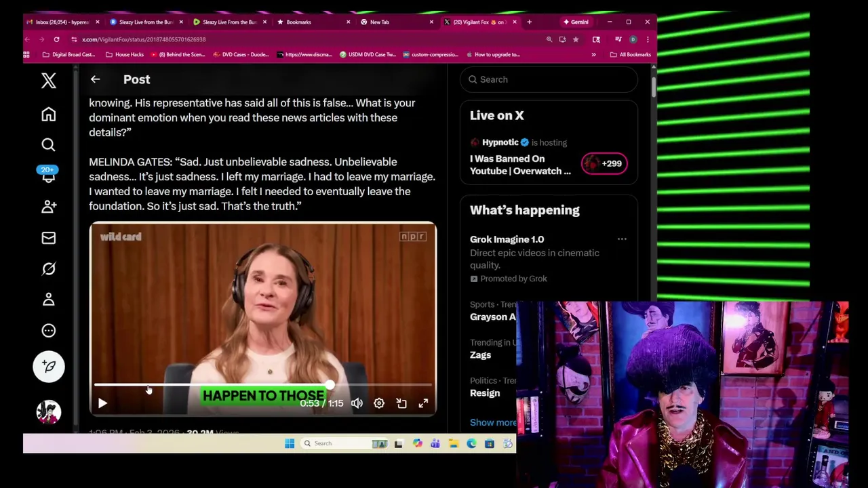
Task: Bookmark this page with star icon
Action: point(575,39)
